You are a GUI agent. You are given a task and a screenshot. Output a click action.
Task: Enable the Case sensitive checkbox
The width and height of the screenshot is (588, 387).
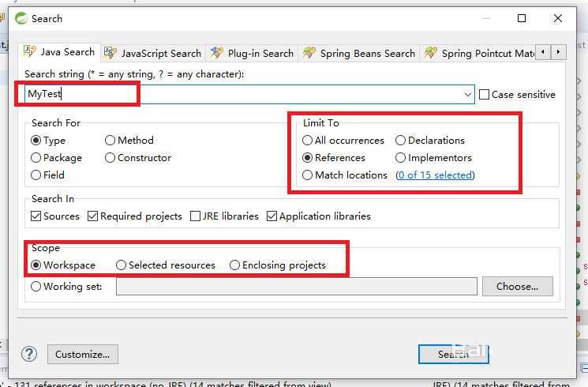tap(485, 95)
